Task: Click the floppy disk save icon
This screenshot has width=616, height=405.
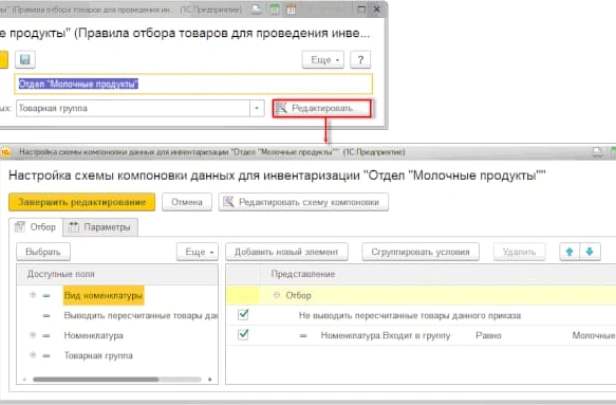Action: pos(25,60)
